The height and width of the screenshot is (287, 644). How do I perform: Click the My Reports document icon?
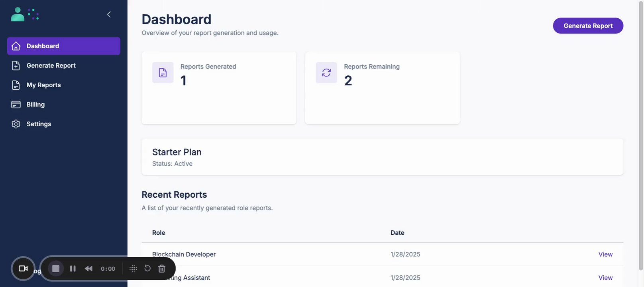[x=16, y=85]
